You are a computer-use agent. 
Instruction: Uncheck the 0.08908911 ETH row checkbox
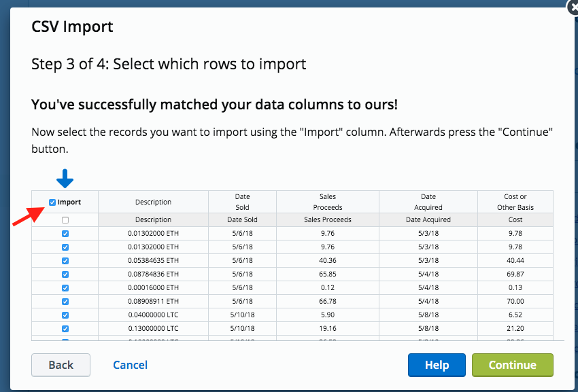pos(65,302)
